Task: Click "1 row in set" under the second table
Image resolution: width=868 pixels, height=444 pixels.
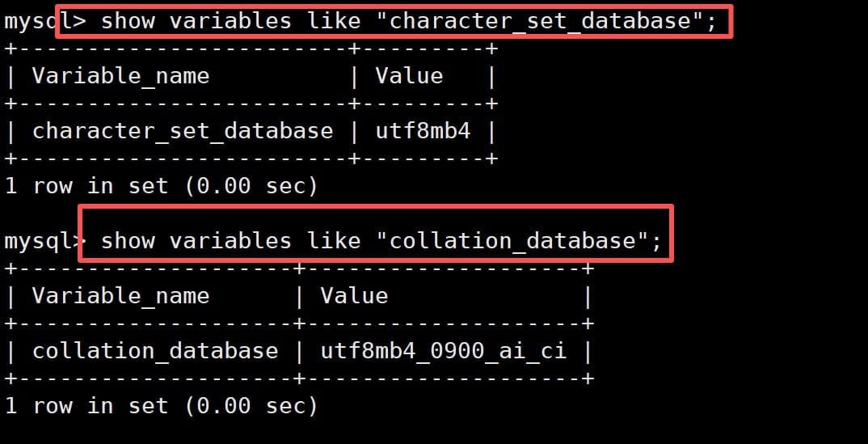Action: tap(86, 405)
